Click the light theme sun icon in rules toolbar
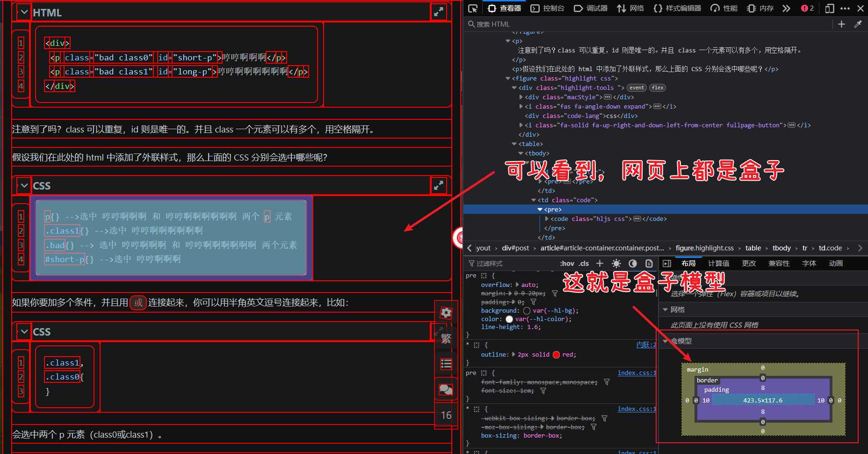 coord(616,263)
